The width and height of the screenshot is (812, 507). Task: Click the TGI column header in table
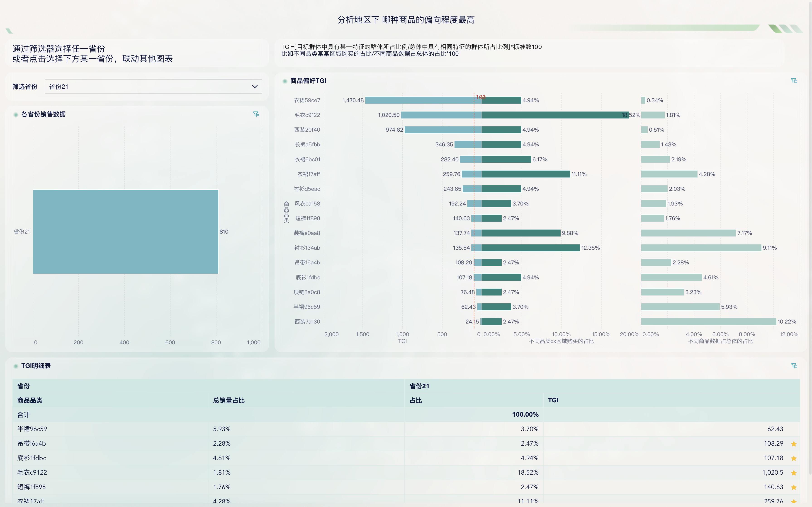coord(553,400)
